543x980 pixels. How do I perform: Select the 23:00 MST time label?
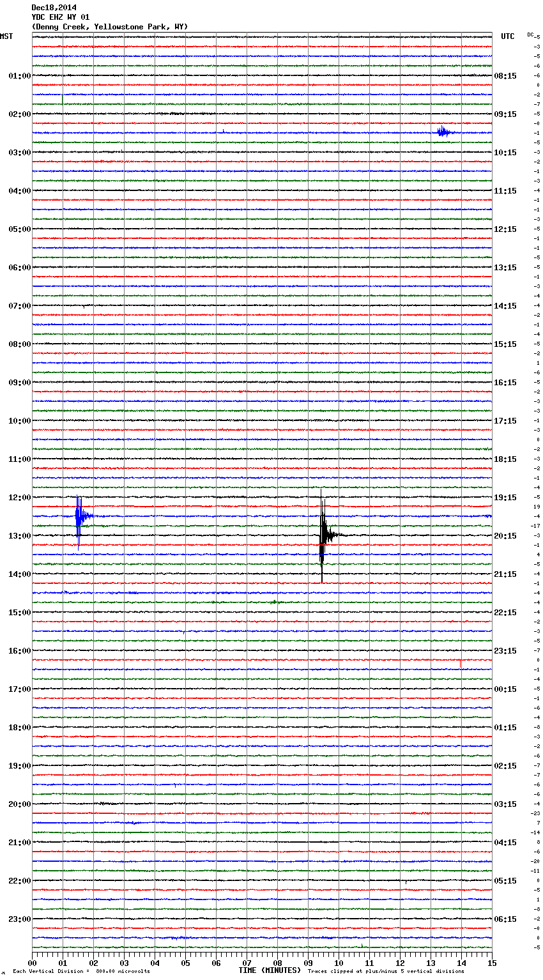click(x=19, y=919)
